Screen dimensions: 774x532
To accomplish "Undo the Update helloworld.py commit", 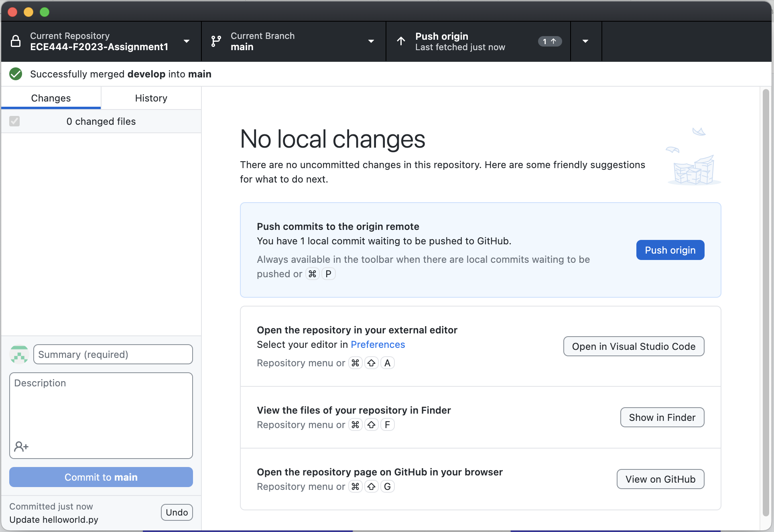I will 177,512.
